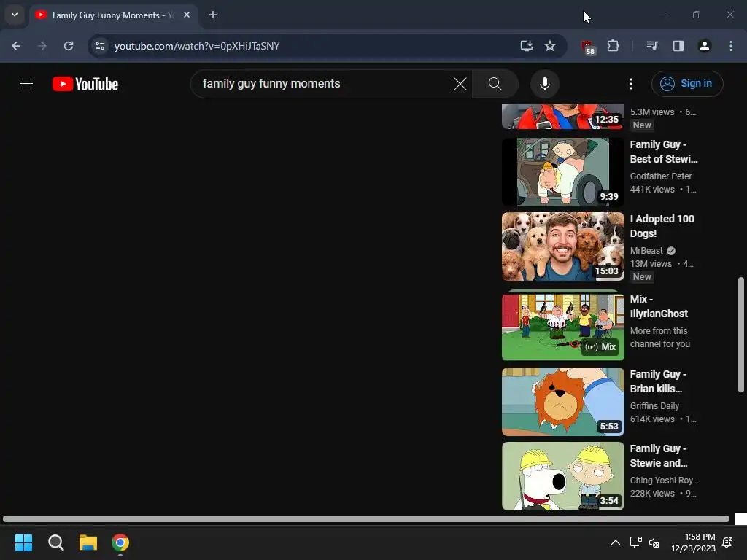Click 13M views text
747x560 pixels.
(651, 264)
